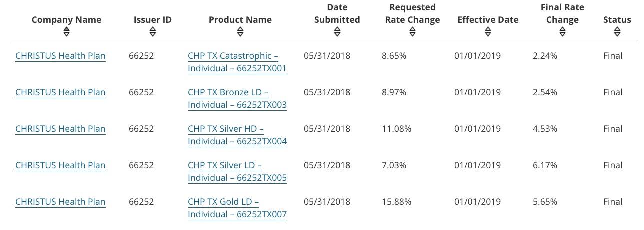Click sort icon under Issuer ID
Screen dimensions: 644x230
coord(153,32)
